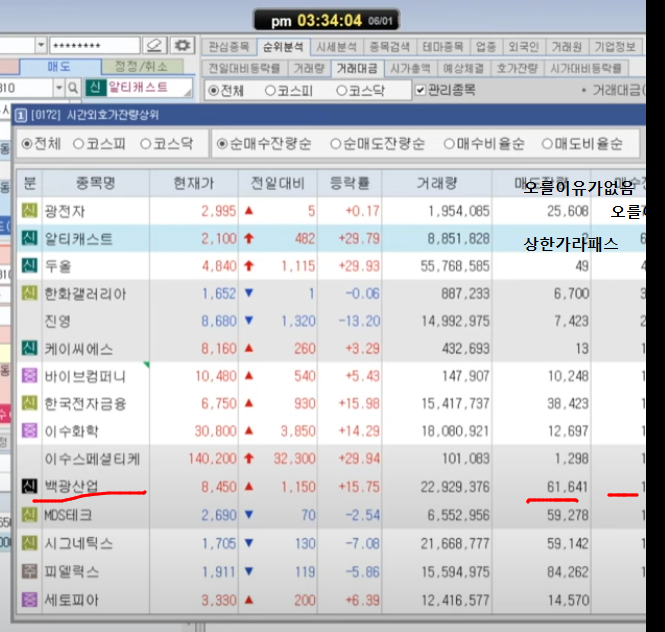Click the purple icon in 바이브컴퍼니 row
Screen dimensions: 665x632
click(29, 375)
